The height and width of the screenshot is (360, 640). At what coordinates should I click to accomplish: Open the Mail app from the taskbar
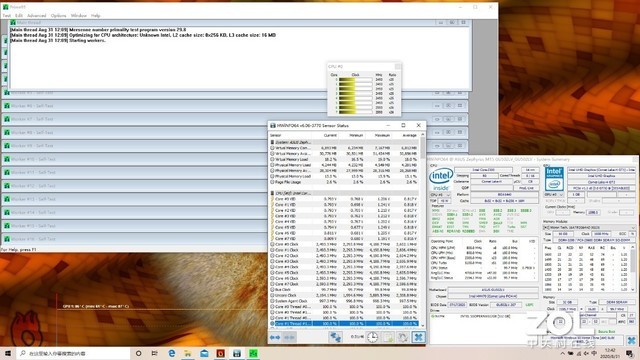click(x=204, y=353)
